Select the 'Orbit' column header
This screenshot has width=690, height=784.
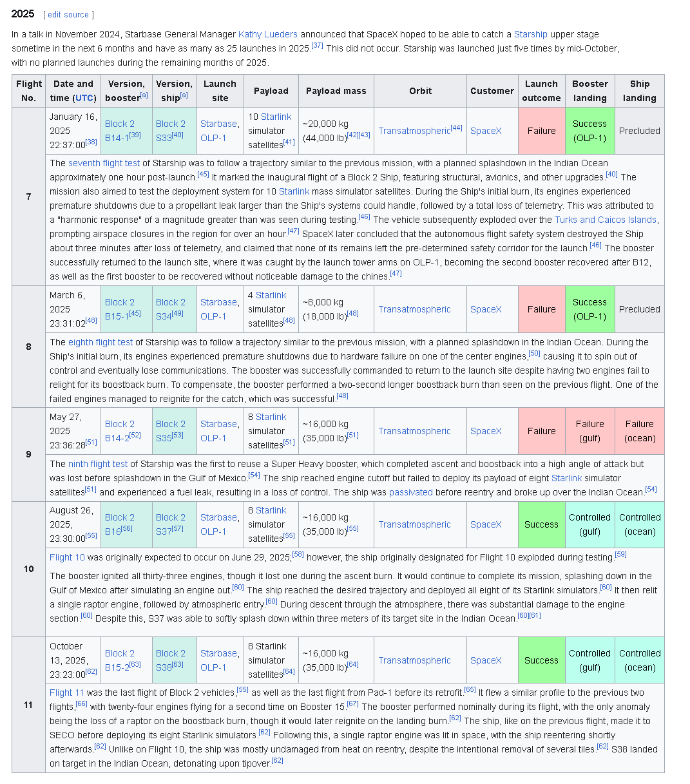pos(420,91)
